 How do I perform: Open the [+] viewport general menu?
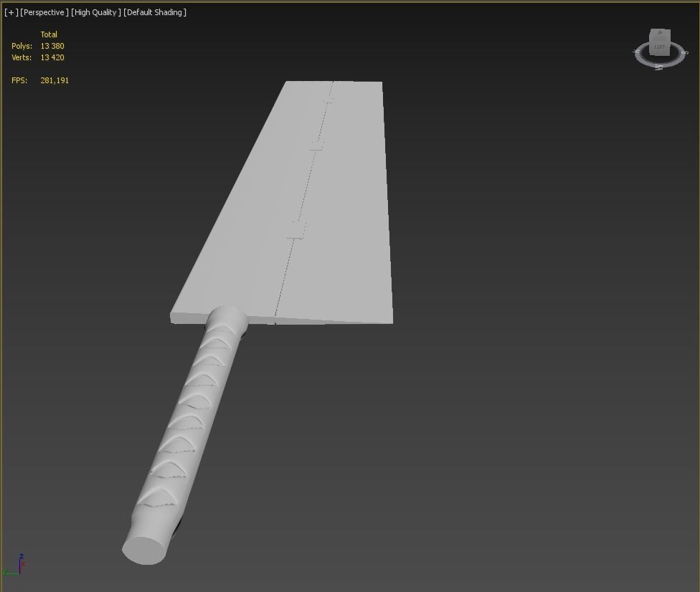11,12
